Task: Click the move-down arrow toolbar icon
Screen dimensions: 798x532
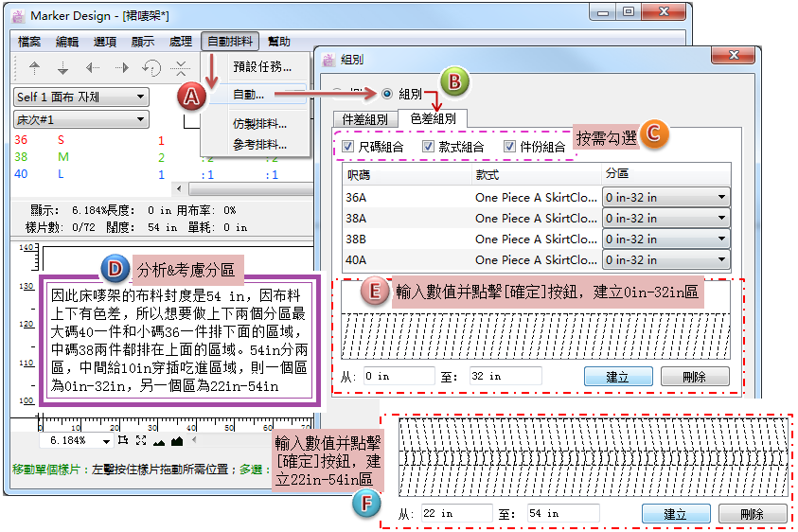Action: (63, 68)
